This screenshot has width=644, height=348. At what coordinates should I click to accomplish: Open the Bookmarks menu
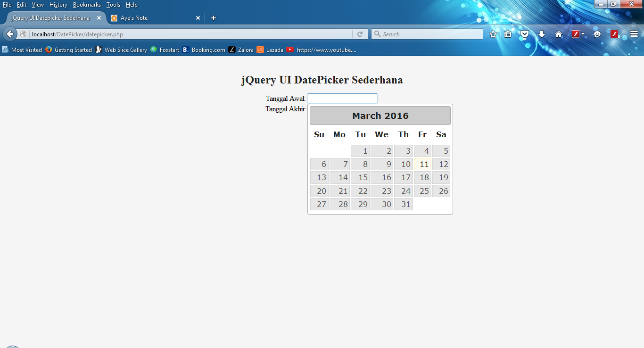[87, 5]
